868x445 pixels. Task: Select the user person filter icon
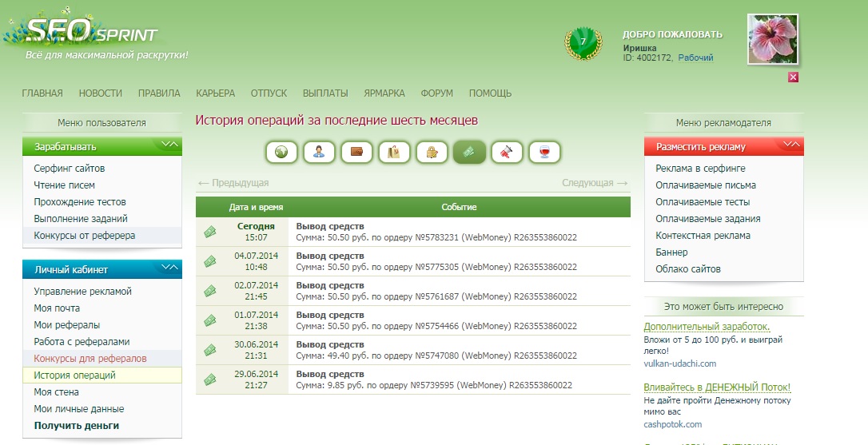point(319,153)
